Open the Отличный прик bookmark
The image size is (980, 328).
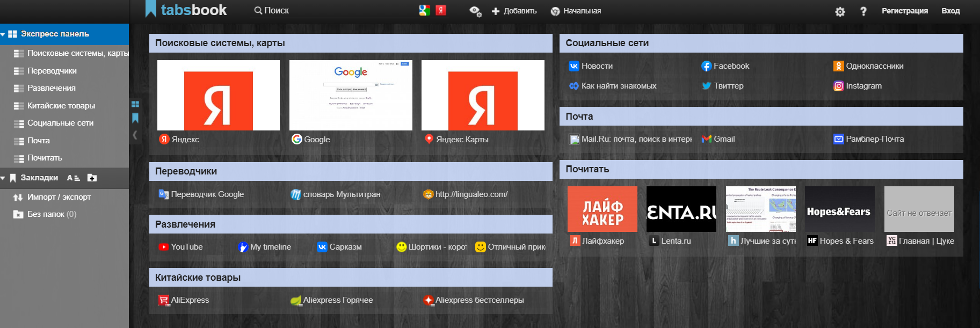[510, 247]
